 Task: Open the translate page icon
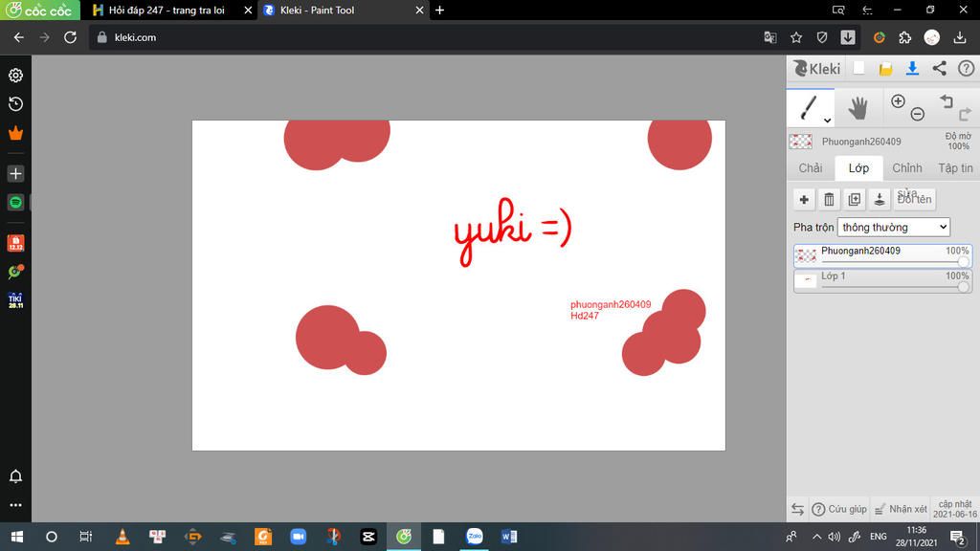(770, 37)
